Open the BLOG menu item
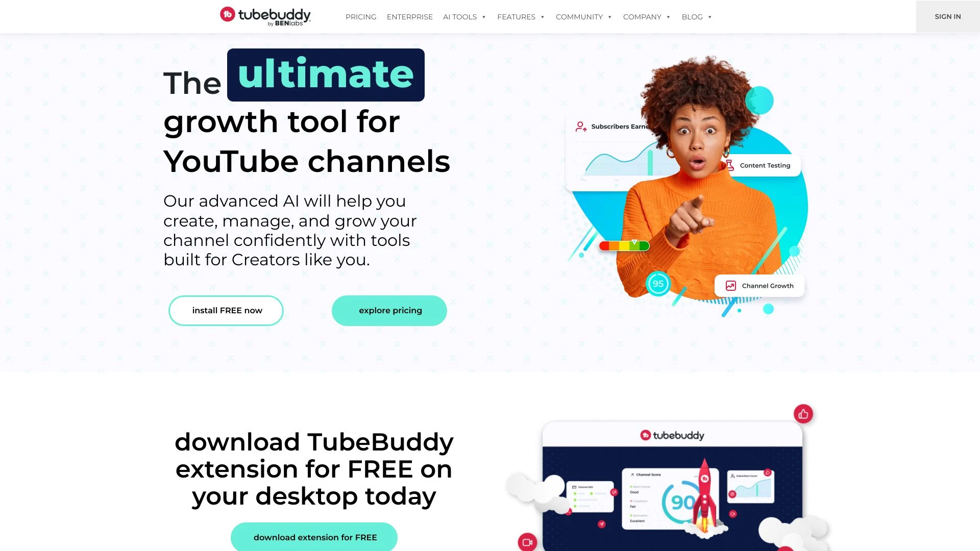The image size is (980, 551). [697, 16]
